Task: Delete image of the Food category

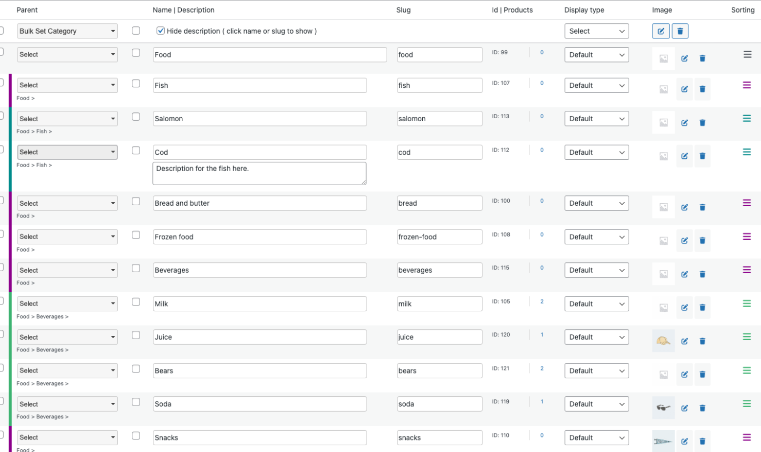Action: click(702, 58)
